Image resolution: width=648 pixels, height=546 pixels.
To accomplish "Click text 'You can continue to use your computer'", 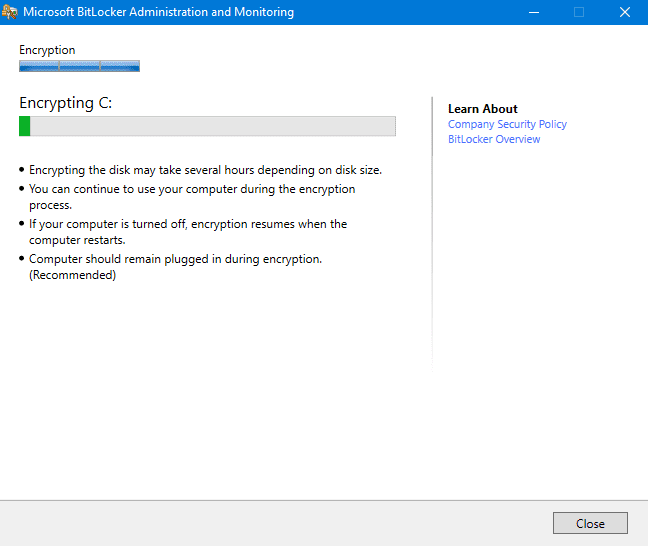I will pos(133,189).
